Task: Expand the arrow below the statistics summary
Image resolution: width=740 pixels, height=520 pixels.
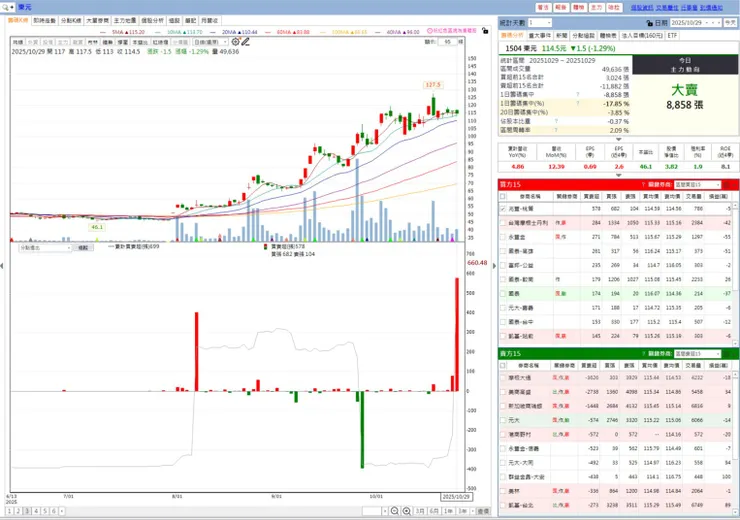Action: pyautogui.click(x=618, y=139)
